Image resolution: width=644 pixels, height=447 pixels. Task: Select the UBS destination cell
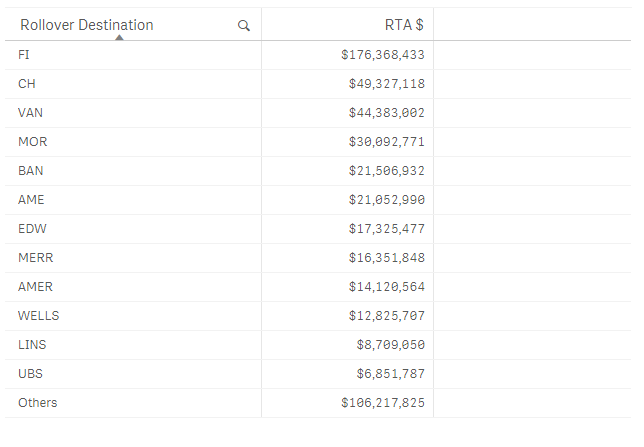click(30, 374)
